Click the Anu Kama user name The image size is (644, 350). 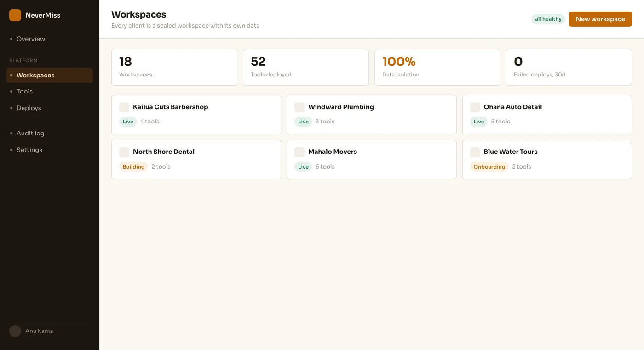point(39,331)
